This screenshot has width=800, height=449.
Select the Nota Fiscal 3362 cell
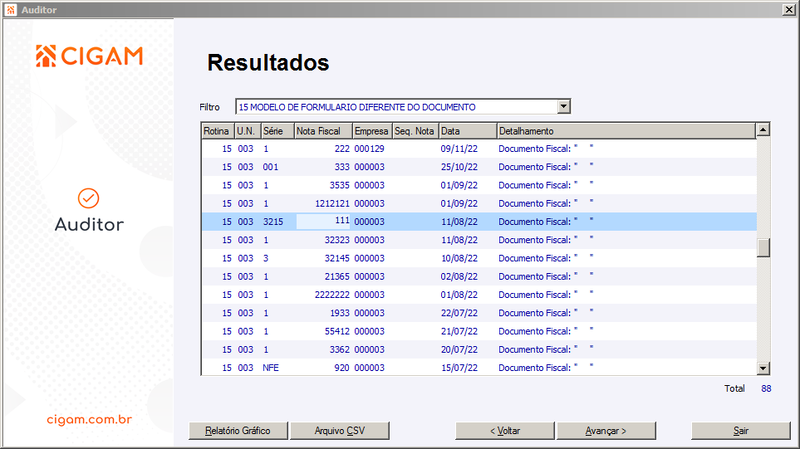click(323, 350)
